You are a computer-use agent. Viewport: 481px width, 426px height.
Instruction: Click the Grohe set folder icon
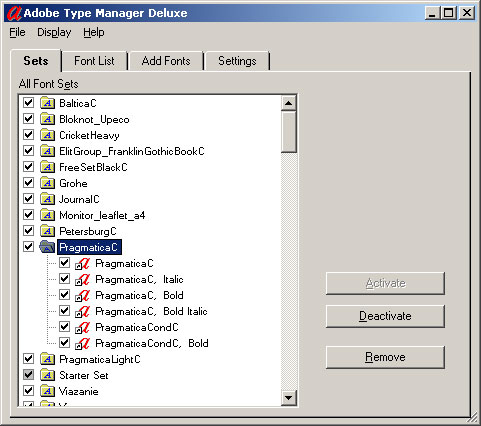point(47,183)
